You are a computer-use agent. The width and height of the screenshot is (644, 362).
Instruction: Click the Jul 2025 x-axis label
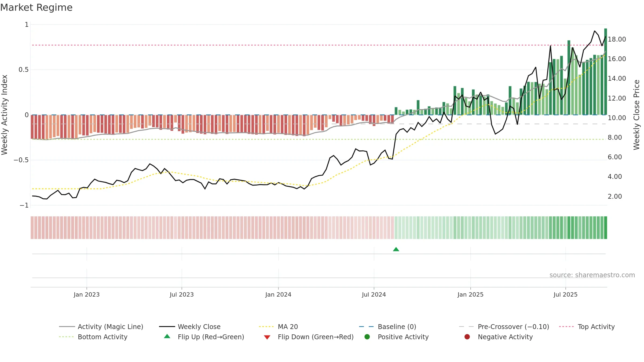point(565,295)
